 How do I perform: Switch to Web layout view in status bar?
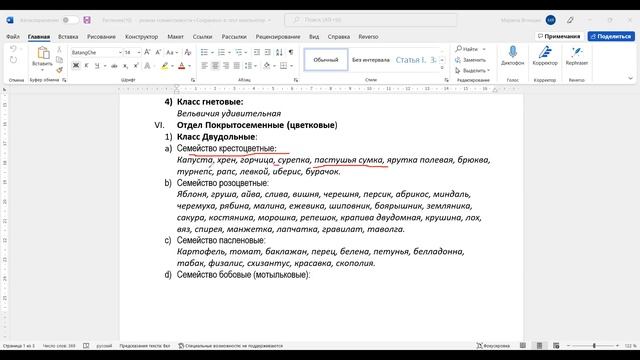(x=556, y=346)
